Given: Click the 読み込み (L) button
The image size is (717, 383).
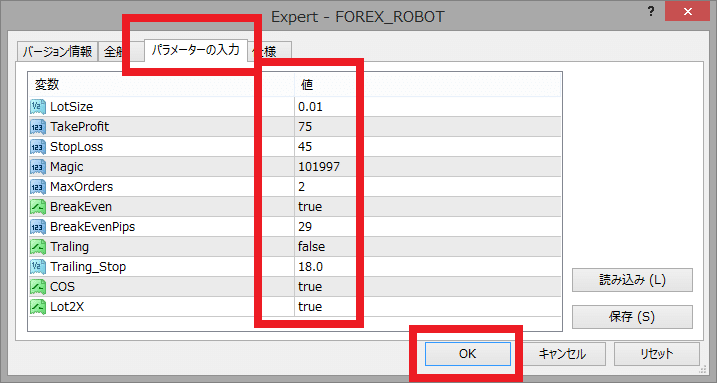Looking at the screenshot, I should 632,280.
